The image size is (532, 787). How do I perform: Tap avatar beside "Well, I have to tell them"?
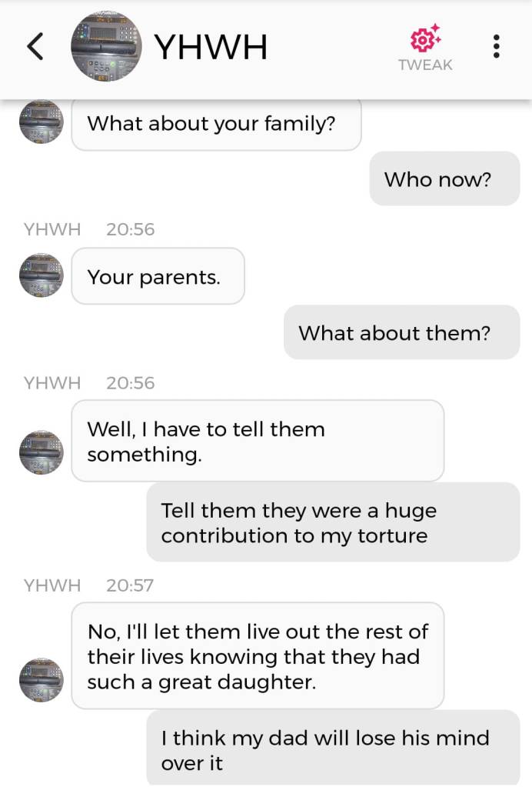click(42, 452)
